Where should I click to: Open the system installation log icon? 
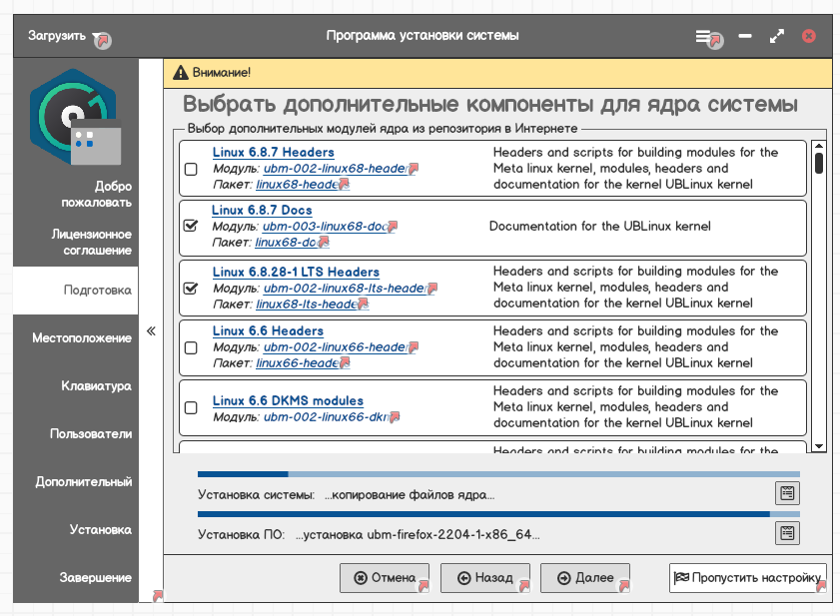(787, 492)
